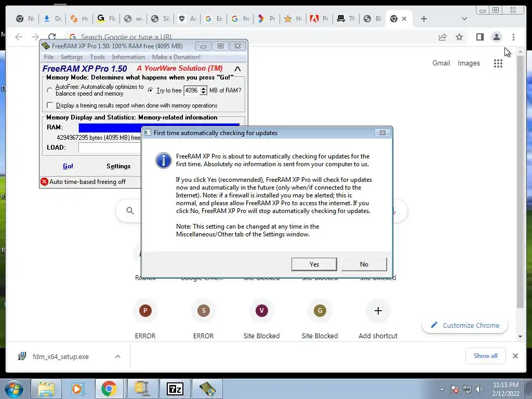Click the share page icon in address bar
This screenshot has height=399, width=532.
[x=443, y=37]
